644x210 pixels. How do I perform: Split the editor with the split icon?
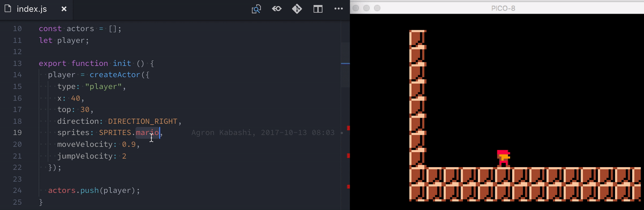point(318,9)
